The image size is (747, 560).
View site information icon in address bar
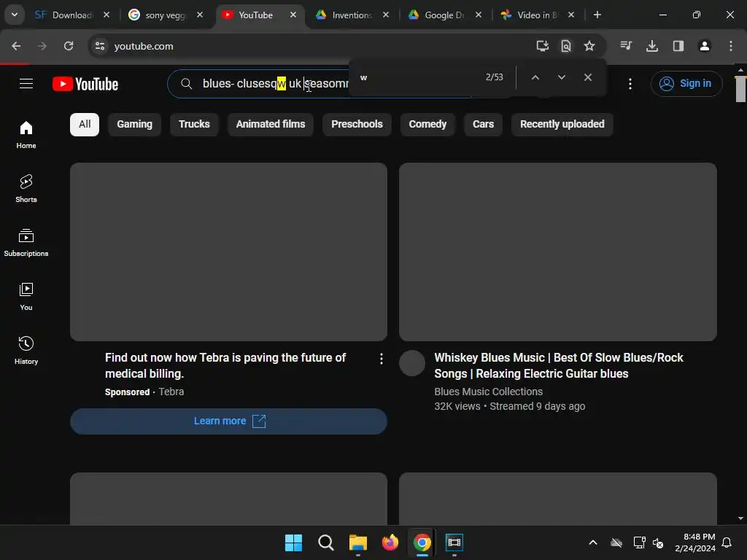click(x=100, y=46)
